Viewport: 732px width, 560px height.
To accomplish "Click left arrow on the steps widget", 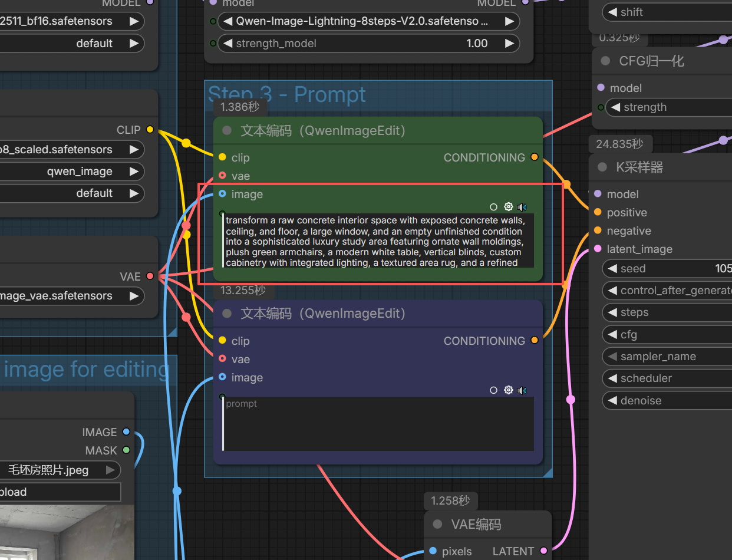I will point(612,312).
